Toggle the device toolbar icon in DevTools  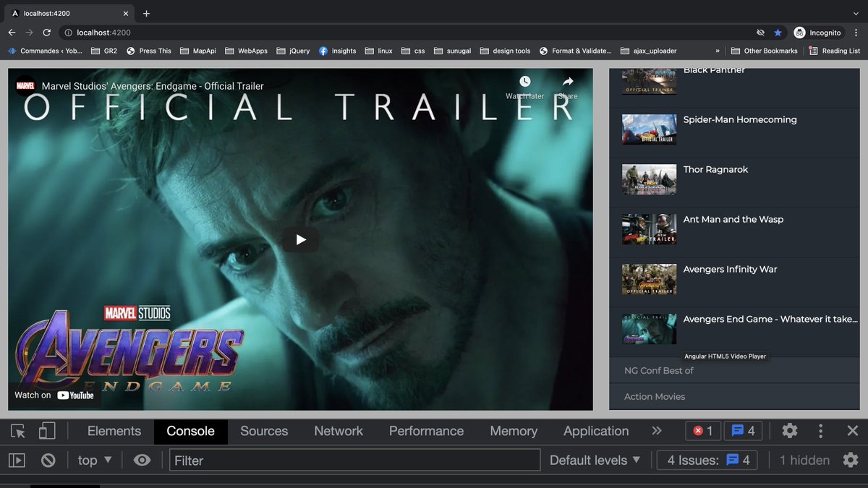(x=47, y=431)
